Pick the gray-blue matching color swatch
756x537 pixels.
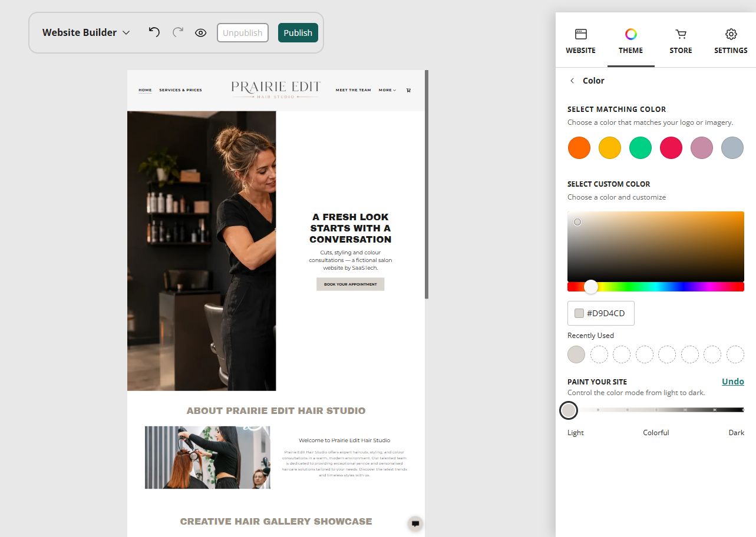(x=732, y=148)
